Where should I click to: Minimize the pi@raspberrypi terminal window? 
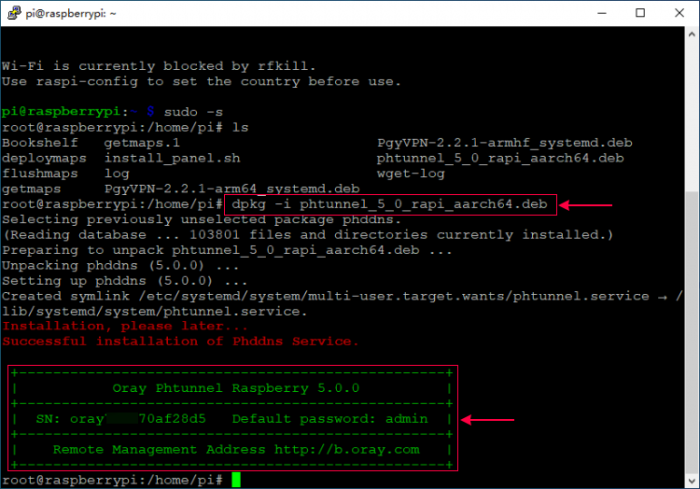tap(602, 13)
